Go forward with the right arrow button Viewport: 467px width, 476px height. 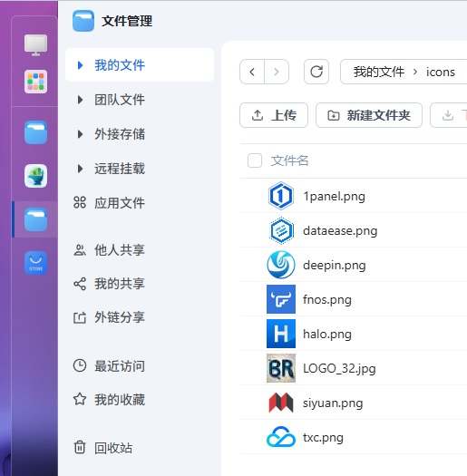click(x=277, y=72)
